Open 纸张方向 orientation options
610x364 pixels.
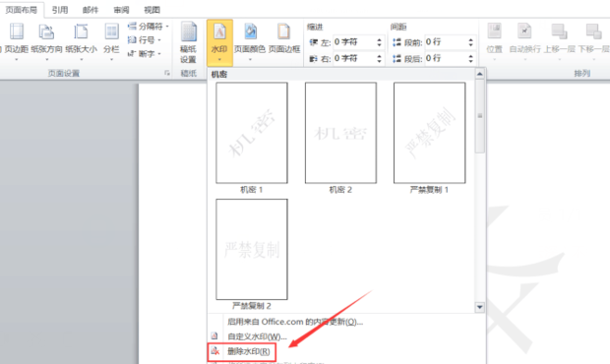tap(46, 42)
